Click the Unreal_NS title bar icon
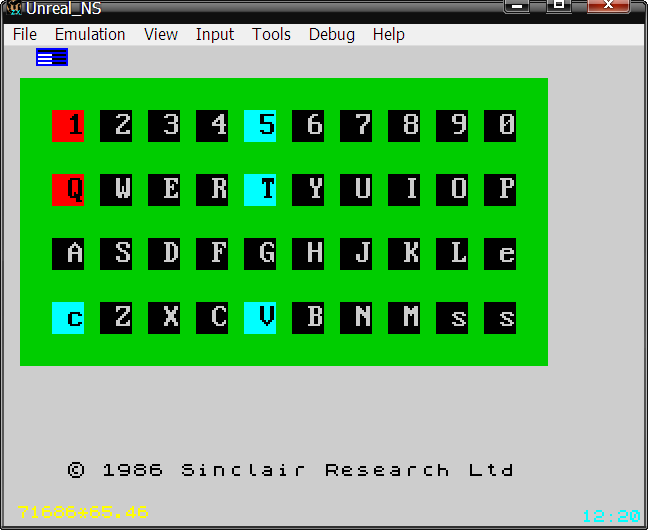This screenshot has width=648, height=530. [x=14, y=7]
